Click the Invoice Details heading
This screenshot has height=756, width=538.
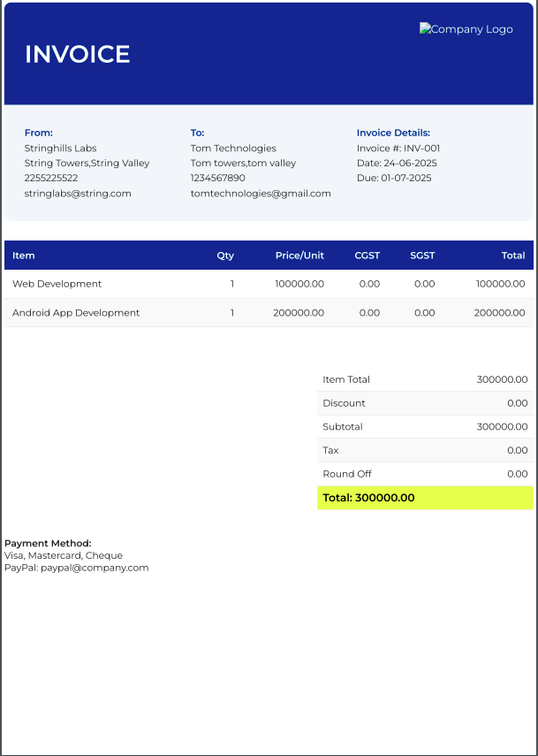pos(393,133)
